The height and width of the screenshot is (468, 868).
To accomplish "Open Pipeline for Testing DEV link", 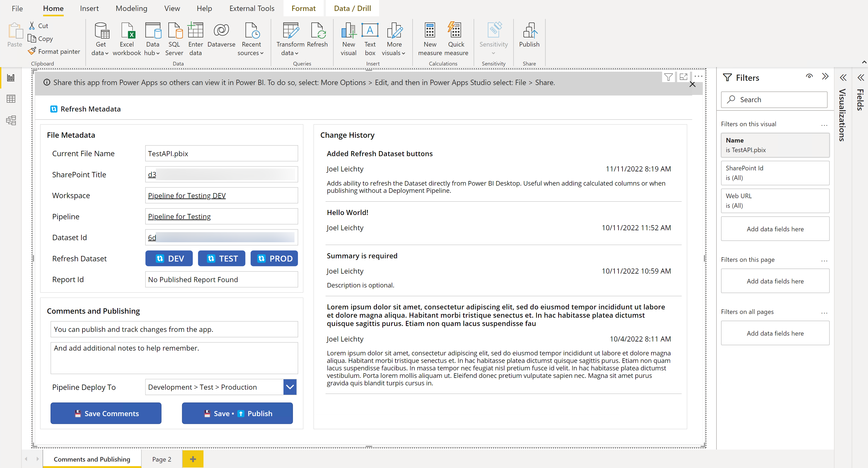I will point(187,195).
